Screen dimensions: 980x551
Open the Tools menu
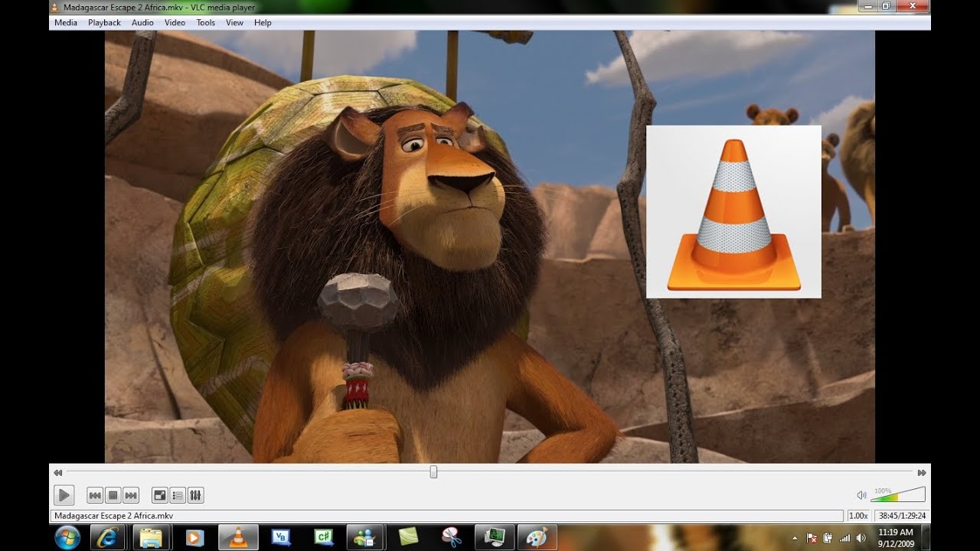(x=205, y=23)
